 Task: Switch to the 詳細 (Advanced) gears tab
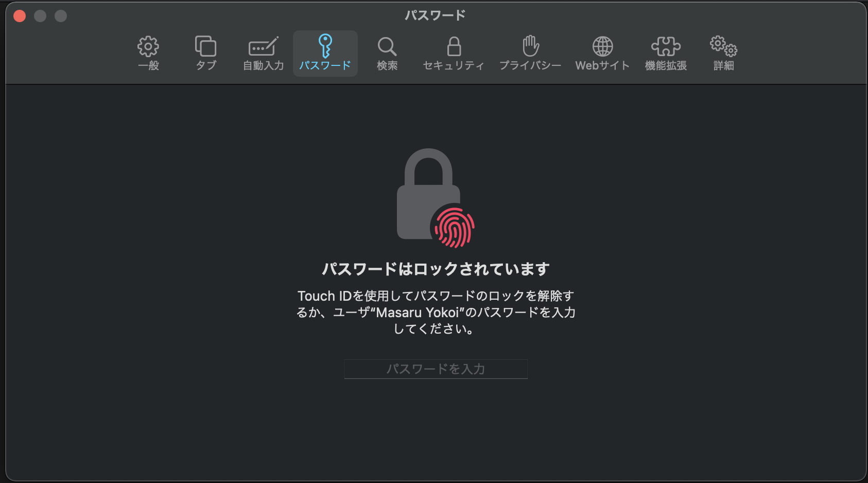[x=723, y=53]
